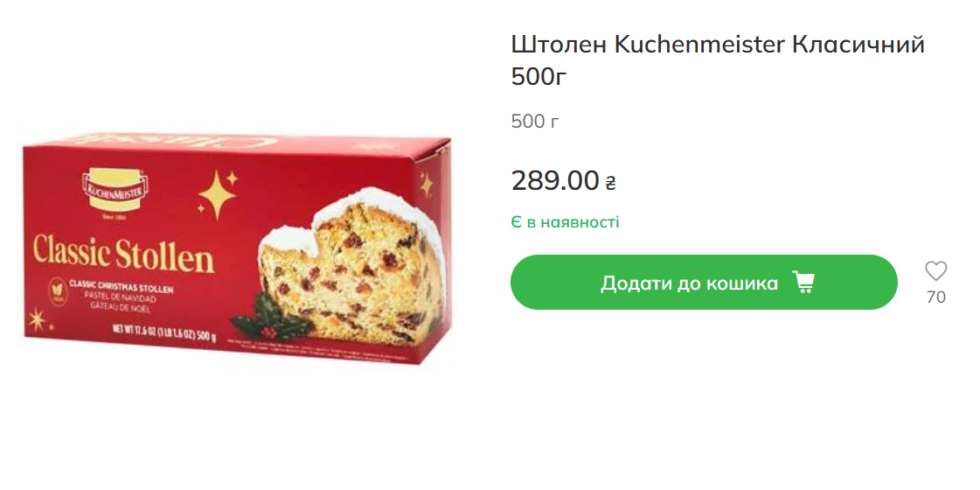Click the small gold star at box's lower-left corner
The height and width of the screenshot is (490, 980).
pos(36,319)
